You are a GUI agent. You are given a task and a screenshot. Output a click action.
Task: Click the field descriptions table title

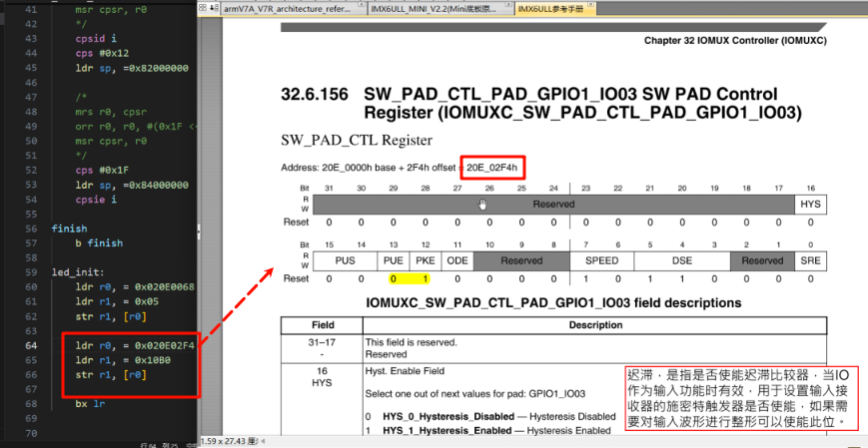coord(553,303)
